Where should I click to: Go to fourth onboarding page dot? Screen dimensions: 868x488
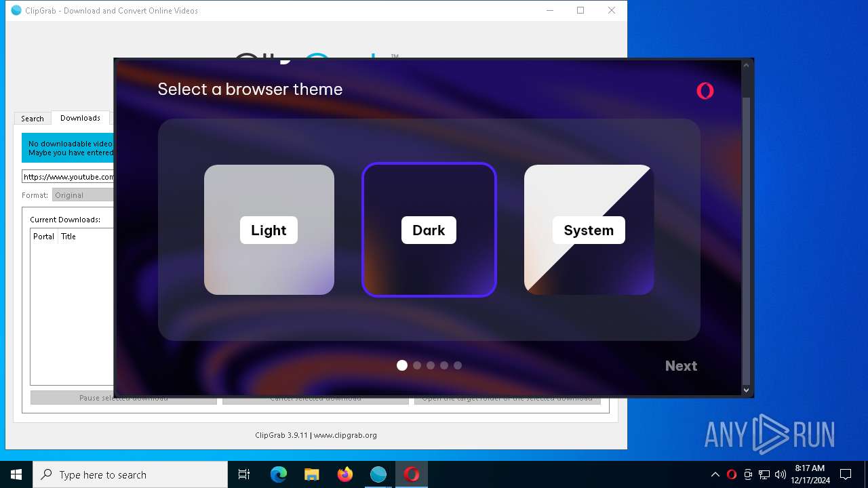tap(444, 365)
